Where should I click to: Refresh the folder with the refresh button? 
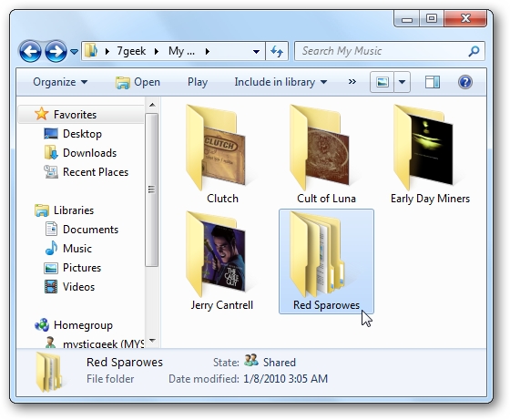pos(277,51)
